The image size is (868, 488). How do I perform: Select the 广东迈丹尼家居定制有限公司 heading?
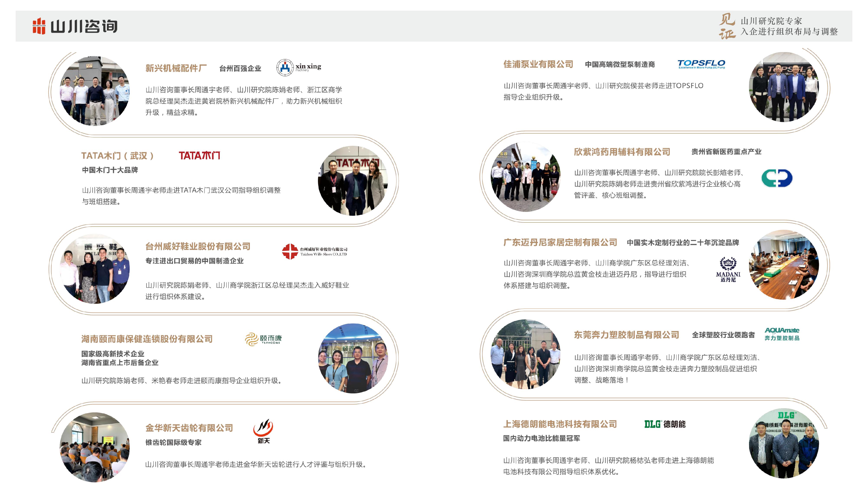click(560, 242)
